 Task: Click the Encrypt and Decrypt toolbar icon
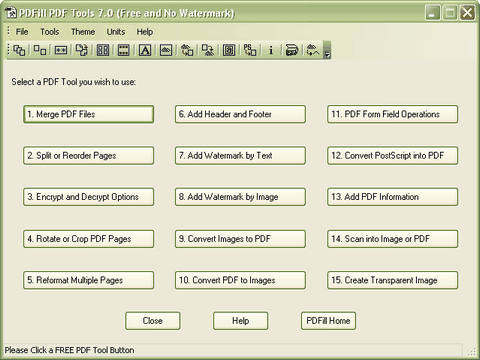pyautogui.click(x=61, y=50)
